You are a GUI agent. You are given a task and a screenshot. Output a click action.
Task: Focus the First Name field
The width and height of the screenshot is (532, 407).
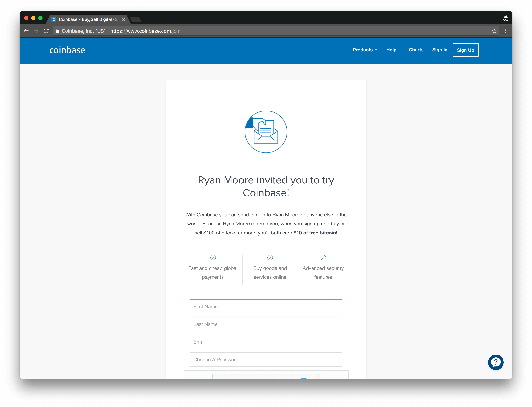pos(266,306)
